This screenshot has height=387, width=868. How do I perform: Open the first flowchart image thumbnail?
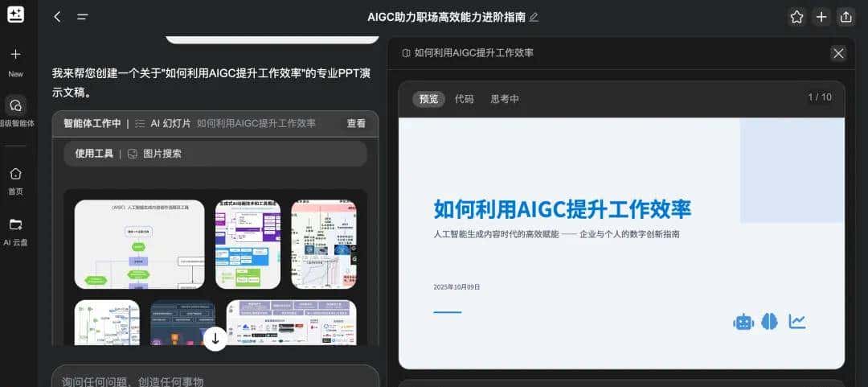click(140, 245)
